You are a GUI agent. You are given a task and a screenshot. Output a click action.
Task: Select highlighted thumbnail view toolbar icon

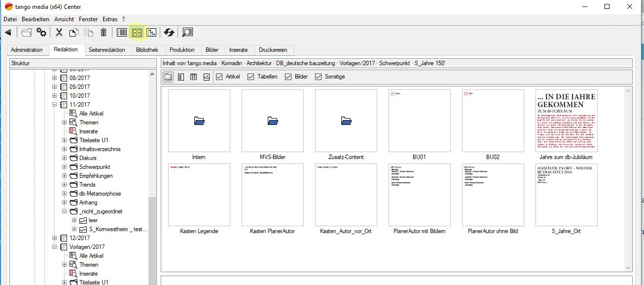137,33
